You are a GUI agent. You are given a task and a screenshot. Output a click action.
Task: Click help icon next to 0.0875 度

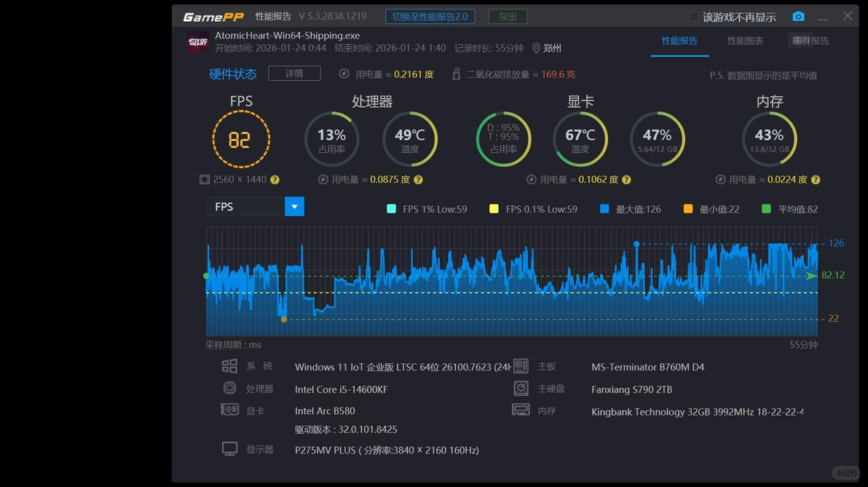pos(419,180)
